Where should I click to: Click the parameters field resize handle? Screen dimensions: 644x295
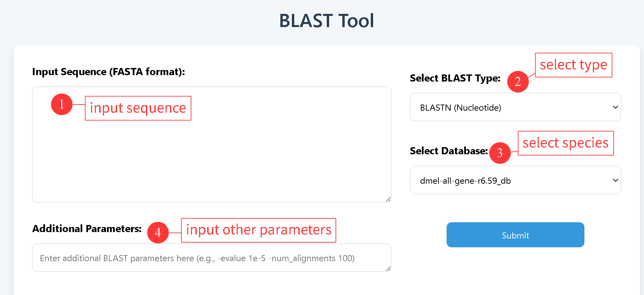(388, 269)
